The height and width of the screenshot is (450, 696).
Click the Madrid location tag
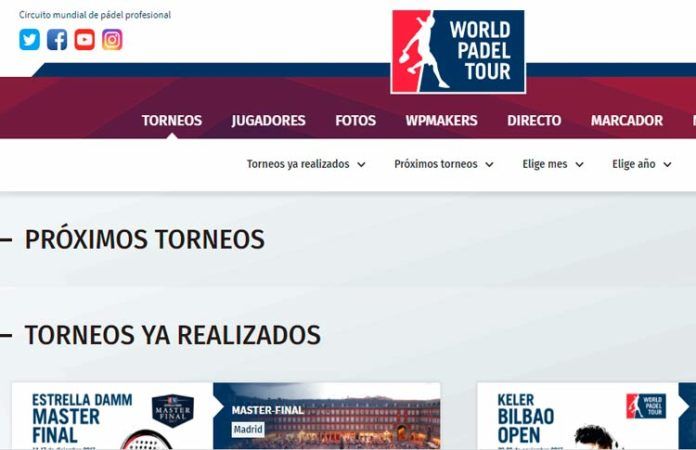tap(248, 429)
